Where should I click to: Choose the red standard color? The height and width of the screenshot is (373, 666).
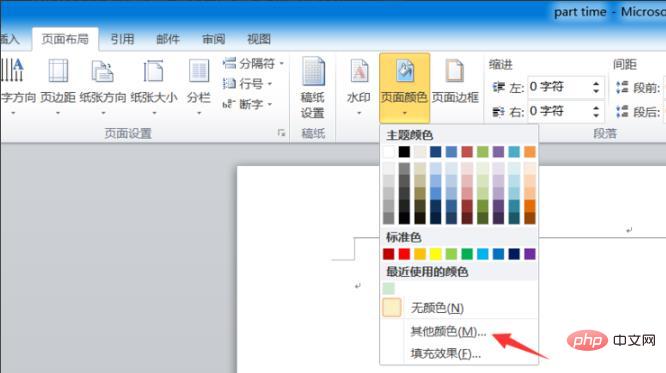404,254
